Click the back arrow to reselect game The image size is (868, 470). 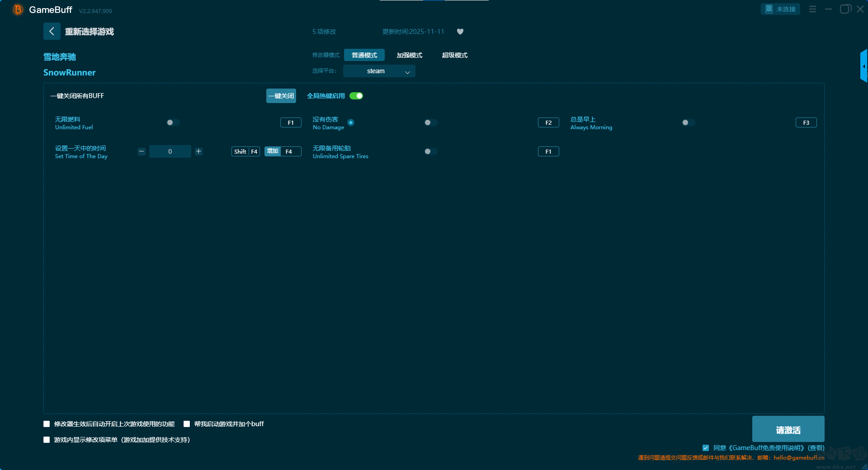pyautogui.click(x=52, y=31)
